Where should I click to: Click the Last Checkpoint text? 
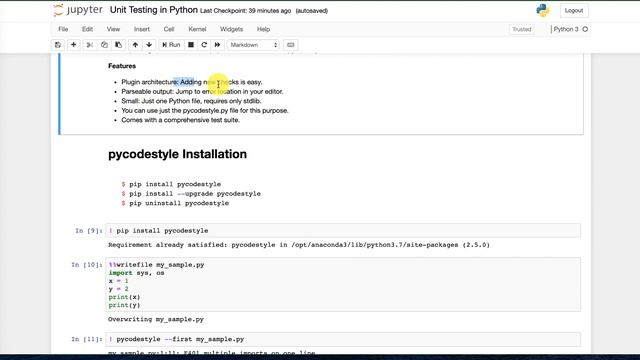(245, 11)
